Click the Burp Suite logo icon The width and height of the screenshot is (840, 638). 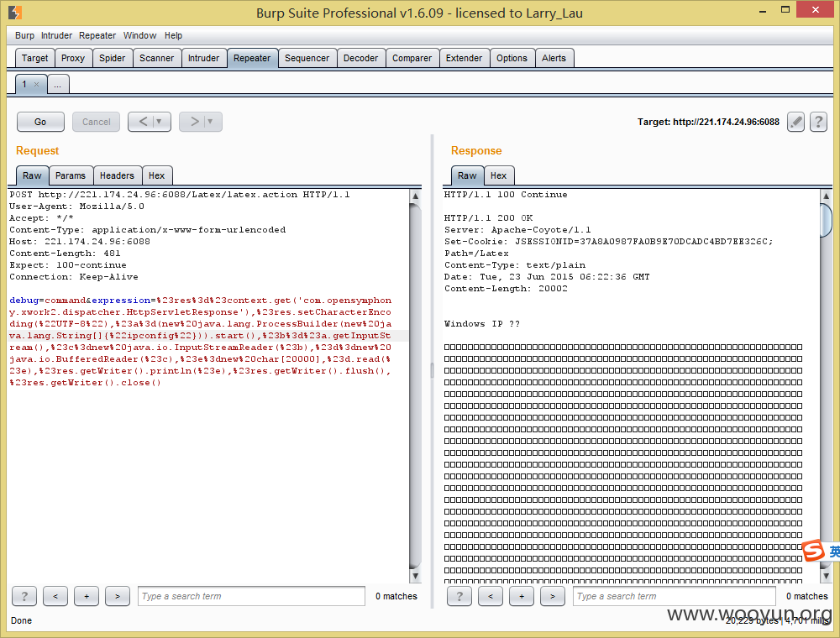click(15, 12)
